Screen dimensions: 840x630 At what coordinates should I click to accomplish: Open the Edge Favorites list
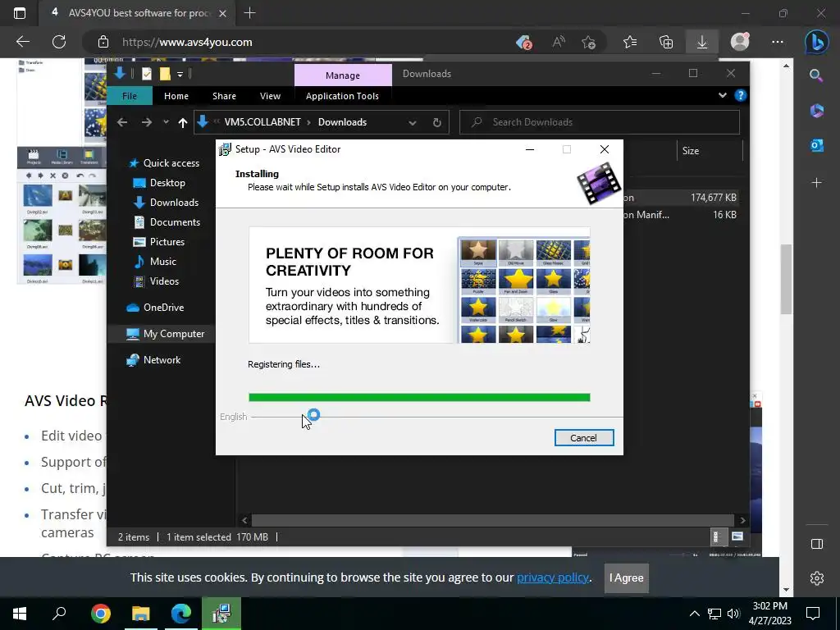click(631, 42)
